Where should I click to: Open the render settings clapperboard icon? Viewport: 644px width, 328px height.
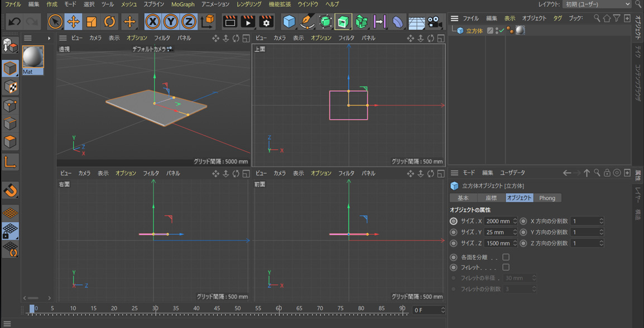pos(266,22)
